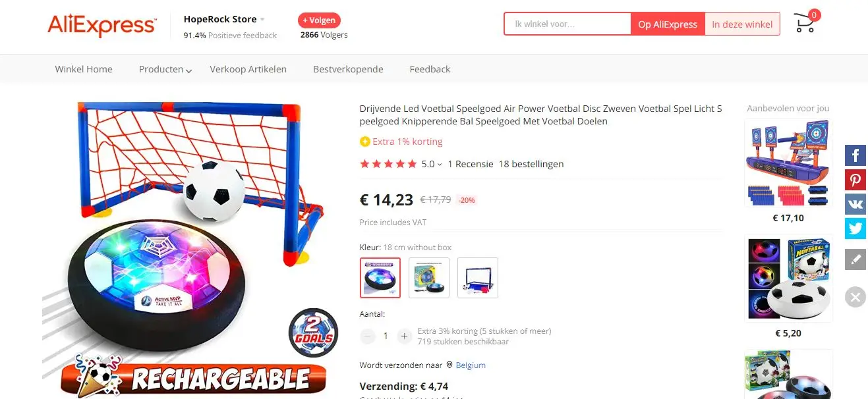Image resolution: width=868 pixels, height=399 pixels.
Task: Expand the HopeRock Store dropdown arrow
Action: click(x=262, y=19)
